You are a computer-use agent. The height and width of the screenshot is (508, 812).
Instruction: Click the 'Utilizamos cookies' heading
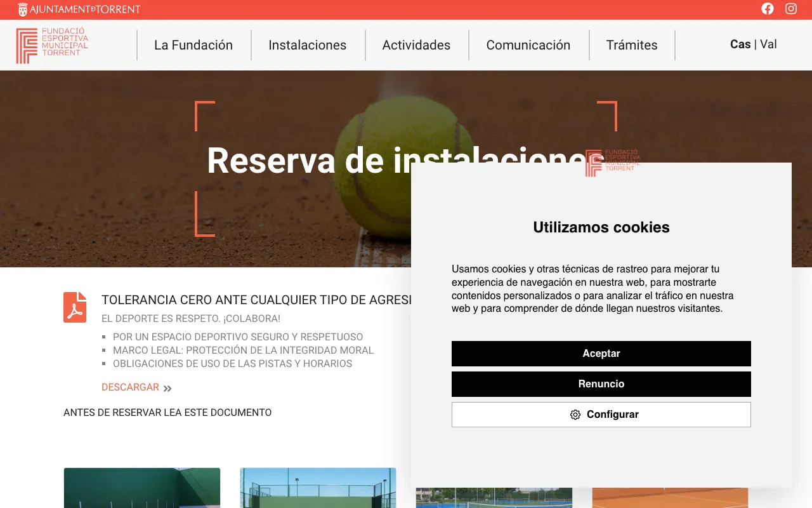tap(601, 227)
